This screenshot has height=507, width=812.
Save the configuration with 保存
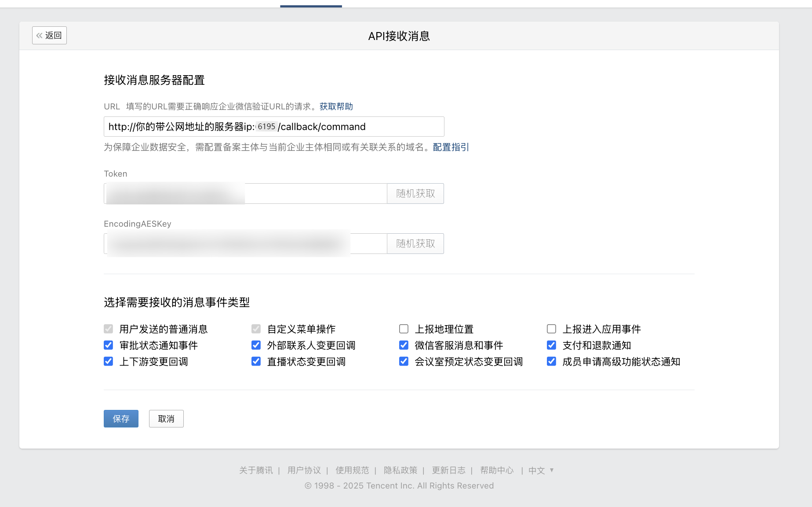pyautogui.click(x=121, y=419)
